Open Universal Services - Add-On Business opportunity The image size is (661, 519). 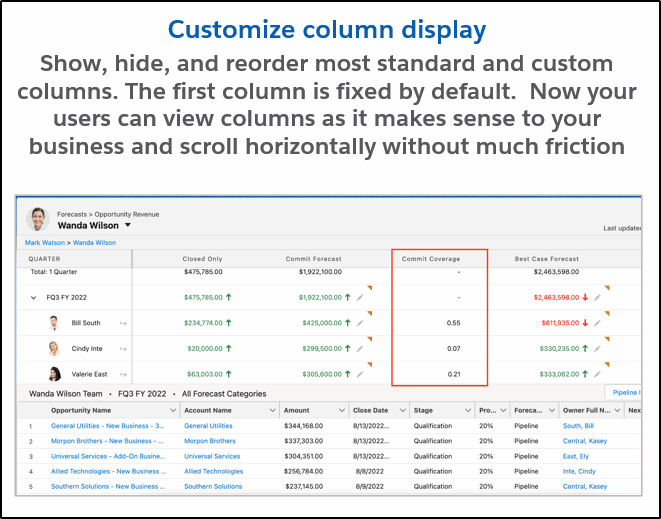click(108, 456)
